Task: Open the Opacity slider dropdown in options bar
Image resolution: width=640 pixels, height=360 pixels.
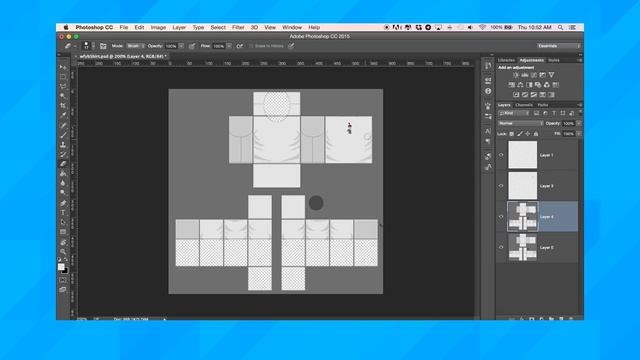Action: (181, 46)
